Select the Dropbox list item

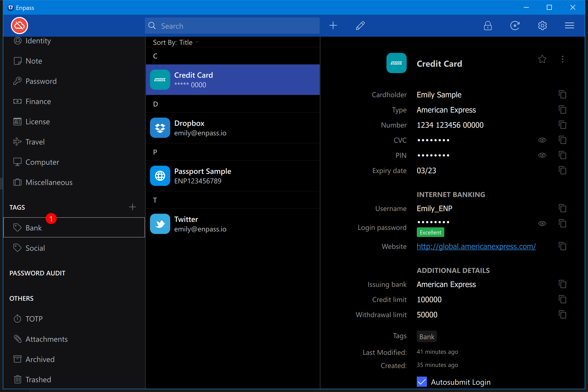point(233,128)
